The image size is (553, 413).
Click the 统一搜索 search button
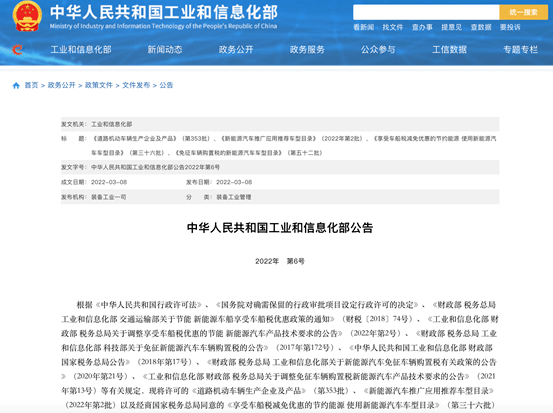[523, 12]
